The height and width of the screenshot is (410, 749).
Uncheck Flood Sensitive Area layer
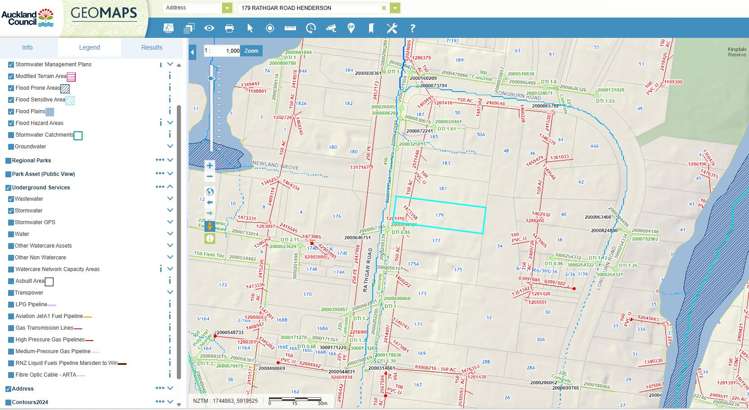click(11, 100)
